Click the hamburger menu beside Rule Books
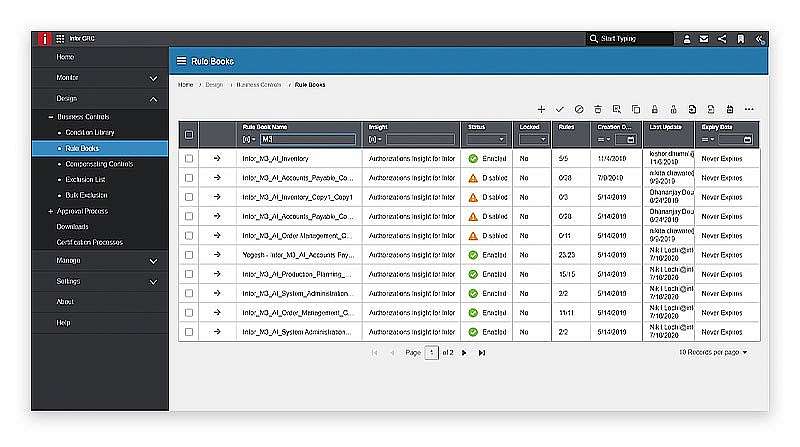The width and height of the screenshot is (800, 447). tap(182, 61)
